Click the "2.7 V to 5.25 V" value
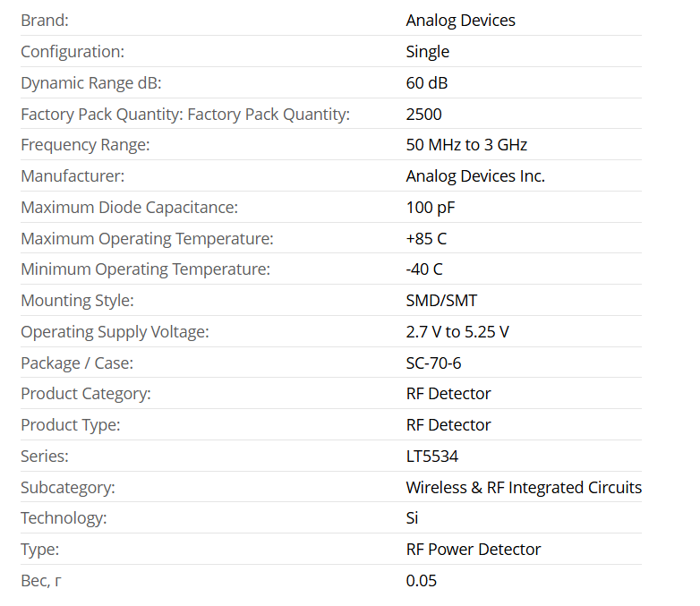The width and height of the screenshot is (700, 606). coord(457,332)
